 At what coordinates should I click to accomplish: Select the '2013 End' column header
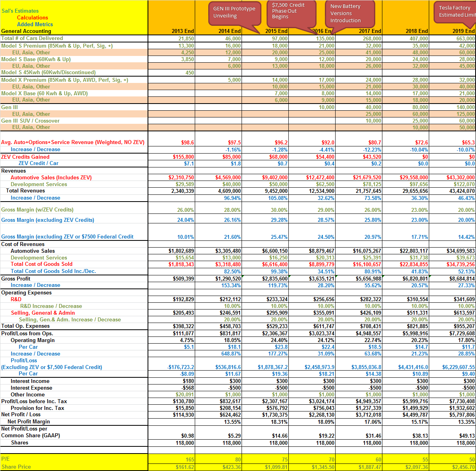click(183, 31)
